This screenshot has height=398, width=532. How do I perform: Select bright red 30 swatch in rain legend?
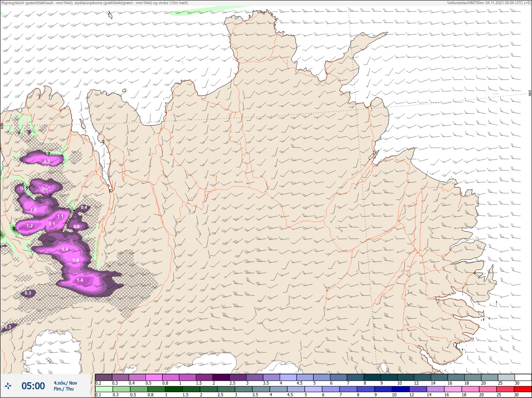[x=523, y=389]
